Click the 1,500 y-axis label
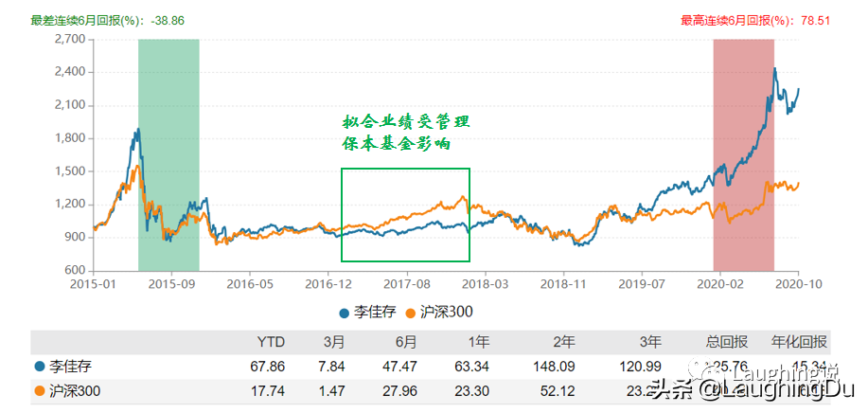Screen dimensions: 868x413 click(69, 171)
